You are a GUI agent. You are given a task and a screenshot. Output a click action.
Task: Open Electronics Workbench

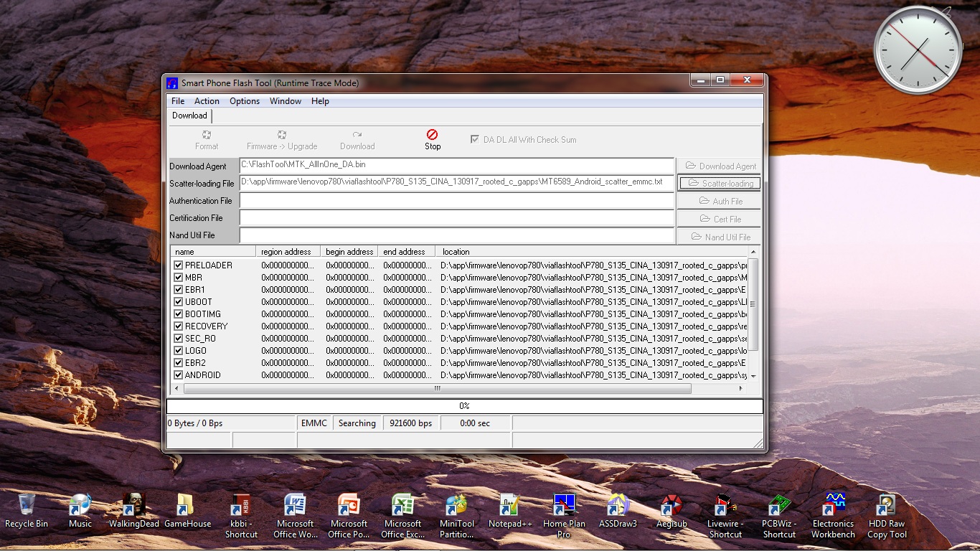coord(832,507)
